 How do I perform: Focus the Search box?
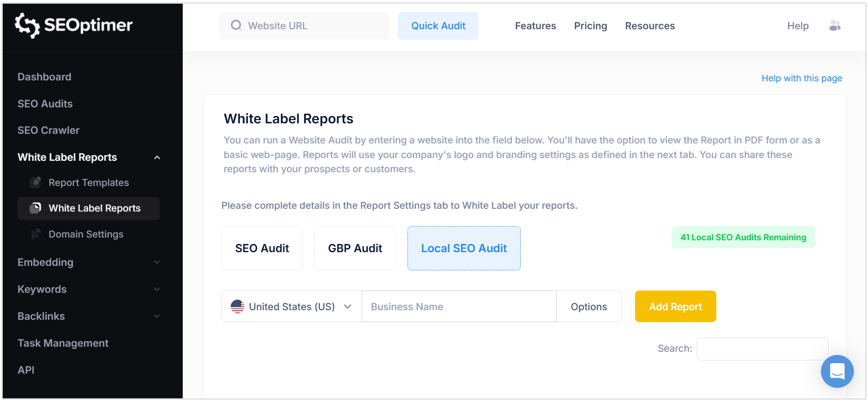762,349
